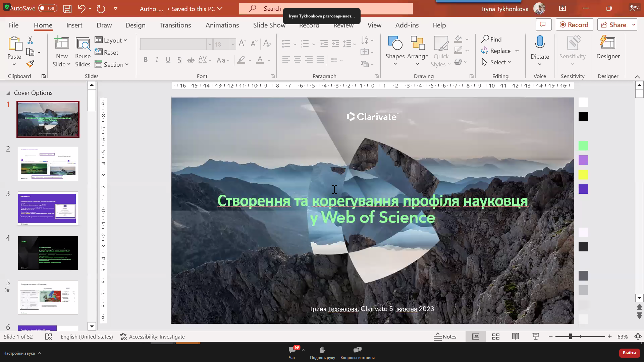
Task: Align text left
Action: (x=286, y=60)
